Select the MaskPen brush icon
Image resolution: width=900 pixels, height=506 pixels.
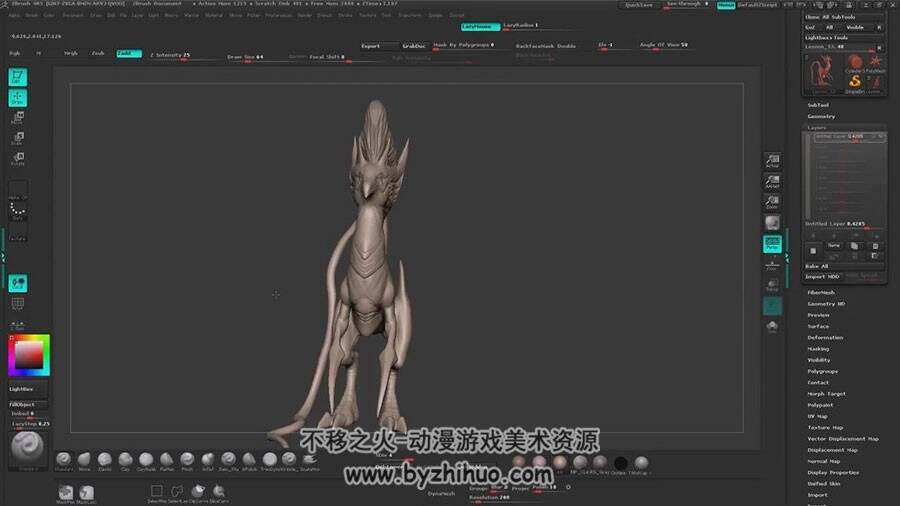[65, 493]
